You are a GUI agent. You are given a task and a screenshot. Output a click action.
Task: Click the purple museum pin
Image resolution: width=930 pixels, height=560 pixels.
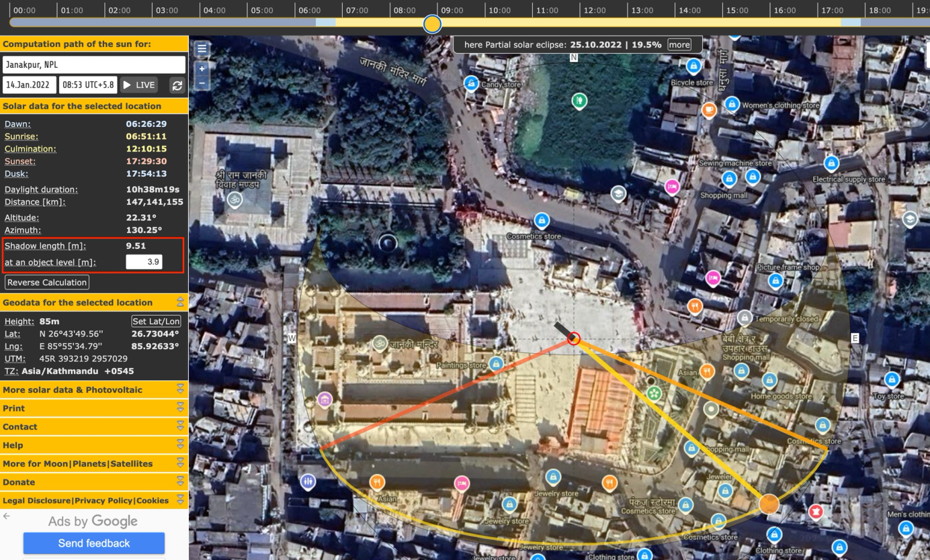(x=325, y=400)
